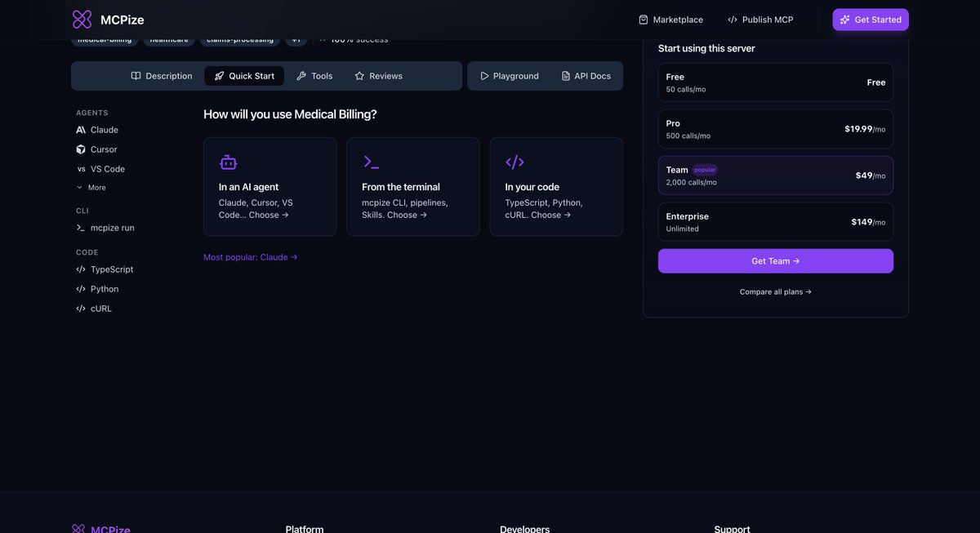The image size is (980, 533).
Task: Click the wrench icon beside Tools
Action: pos(301,76)
